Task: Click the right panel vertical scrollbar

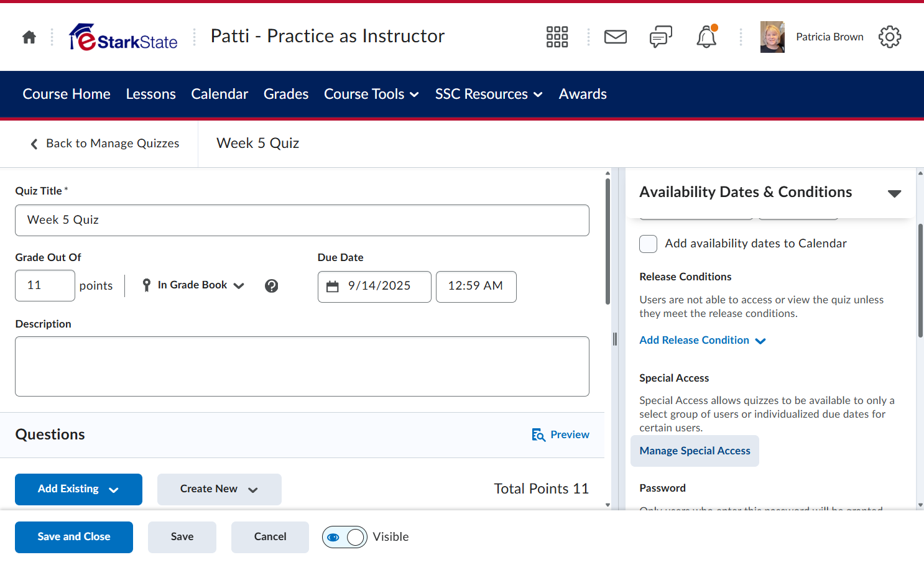Action: click(x=920, y=280)
